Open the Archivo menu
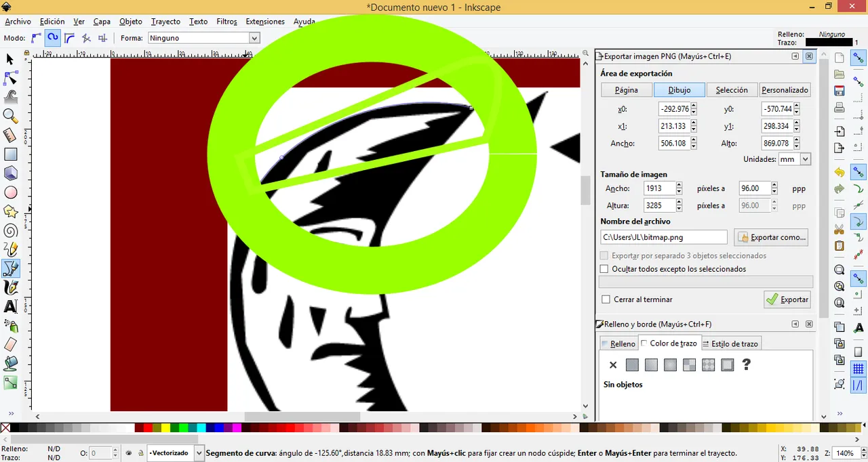The height and width of the screenshot is (462, 868). (x=18, y=22)
